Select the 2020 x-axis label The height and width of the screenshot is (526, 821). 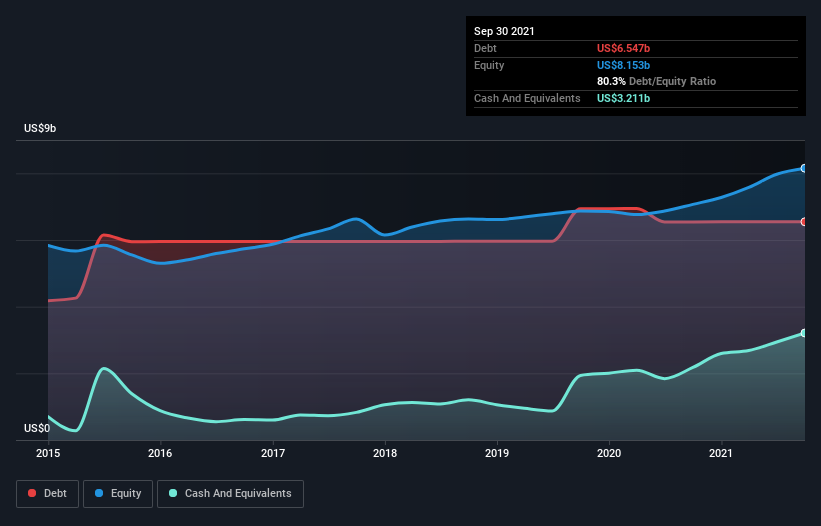609,453
